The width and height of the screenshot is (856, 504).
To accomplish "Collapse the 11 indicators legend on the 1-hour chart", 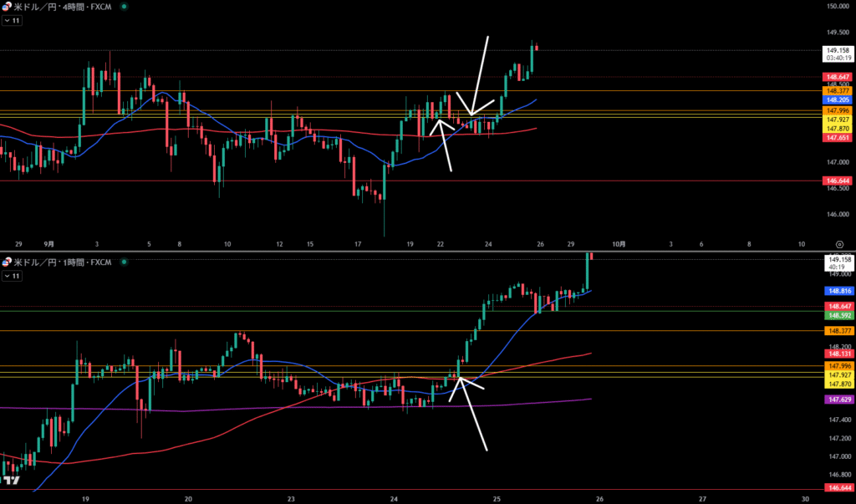I will (12, 275).
